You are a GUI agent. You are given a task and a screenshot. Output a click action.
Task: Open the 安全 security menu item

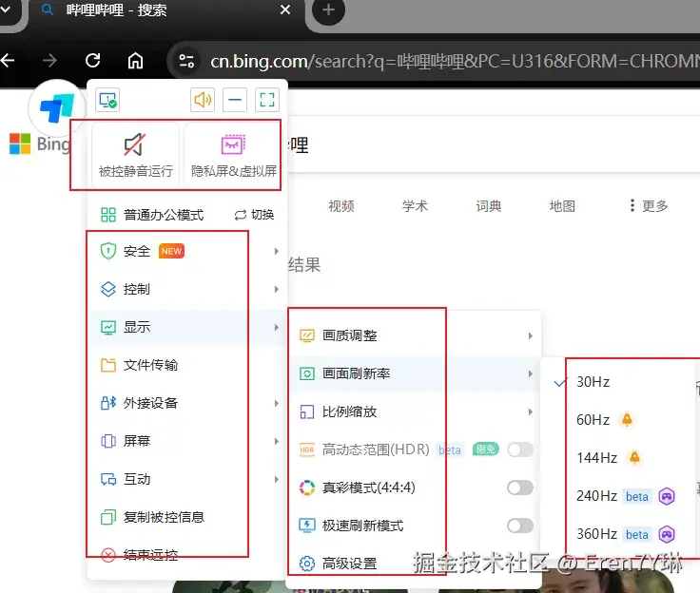click(186, 251)
